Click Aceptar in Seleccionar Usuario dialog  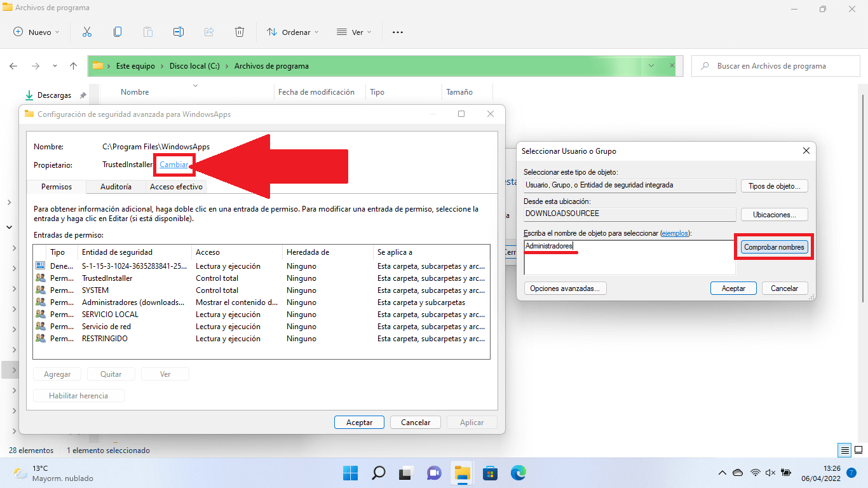[x=733, y=288]
